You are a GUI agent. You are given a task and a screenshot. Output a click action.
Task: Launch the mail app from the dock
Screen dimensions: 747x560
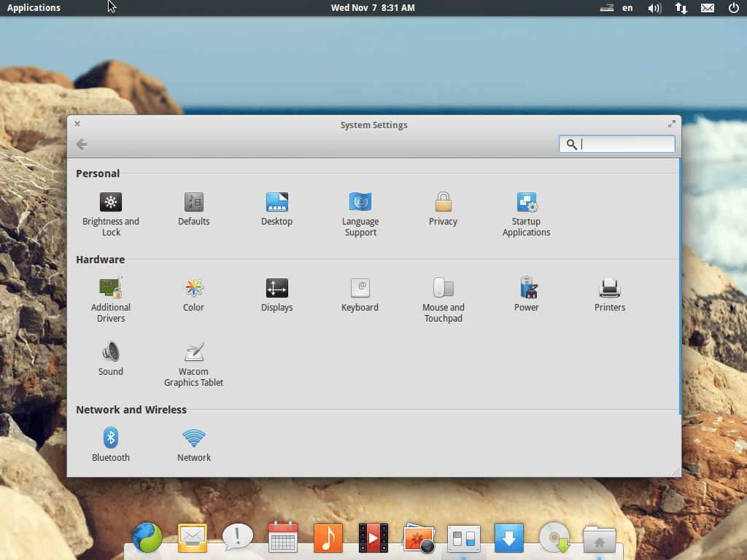pos(193,537)
